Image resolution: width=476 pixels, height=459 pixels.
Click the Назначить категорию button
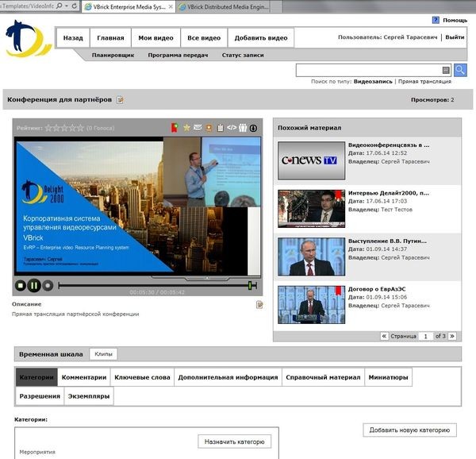(x=234, y=442)
